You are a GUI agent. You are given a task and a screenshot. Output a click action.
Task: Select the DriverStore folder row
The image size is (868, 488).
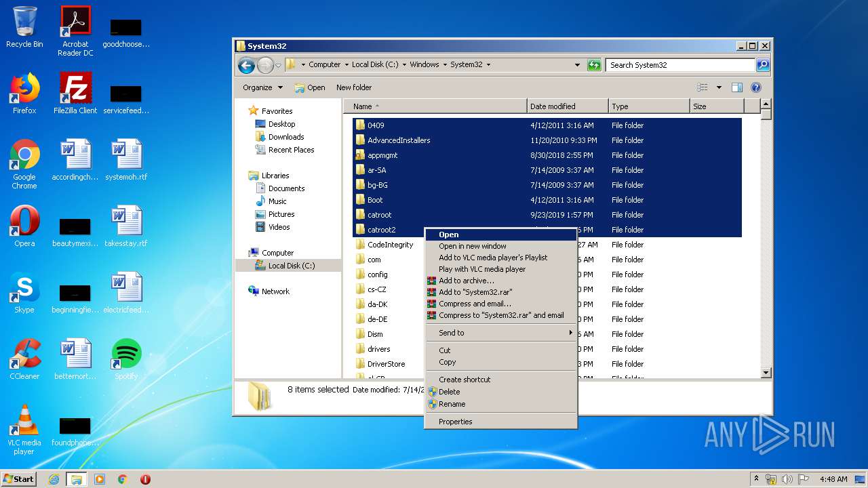[x=547, y=364]
